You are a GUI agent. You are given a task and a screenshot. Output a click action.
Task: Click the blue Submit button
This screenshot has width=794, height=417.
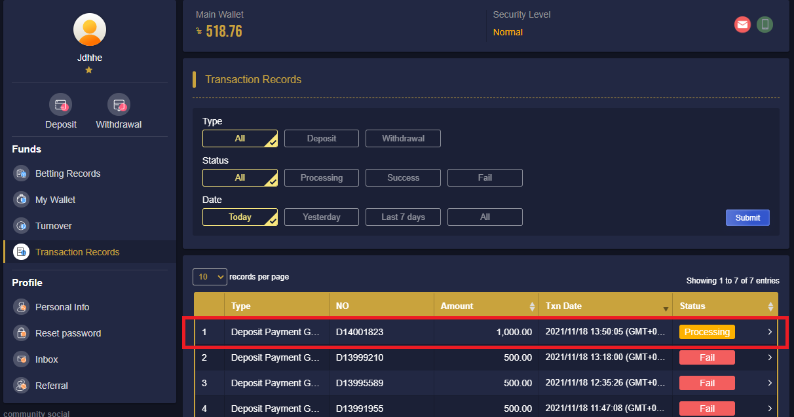point(747,218)
